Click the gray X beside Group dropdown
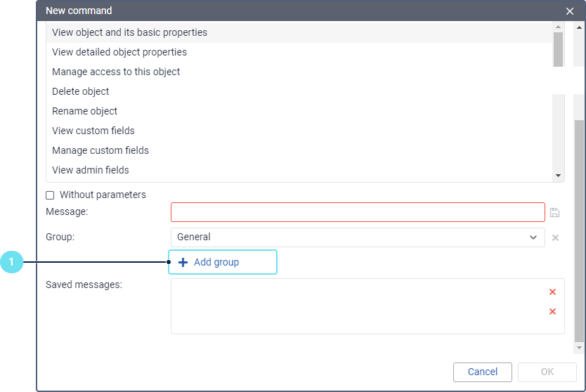The width and height of the screenshot is (586, 392). pos(555,237)
